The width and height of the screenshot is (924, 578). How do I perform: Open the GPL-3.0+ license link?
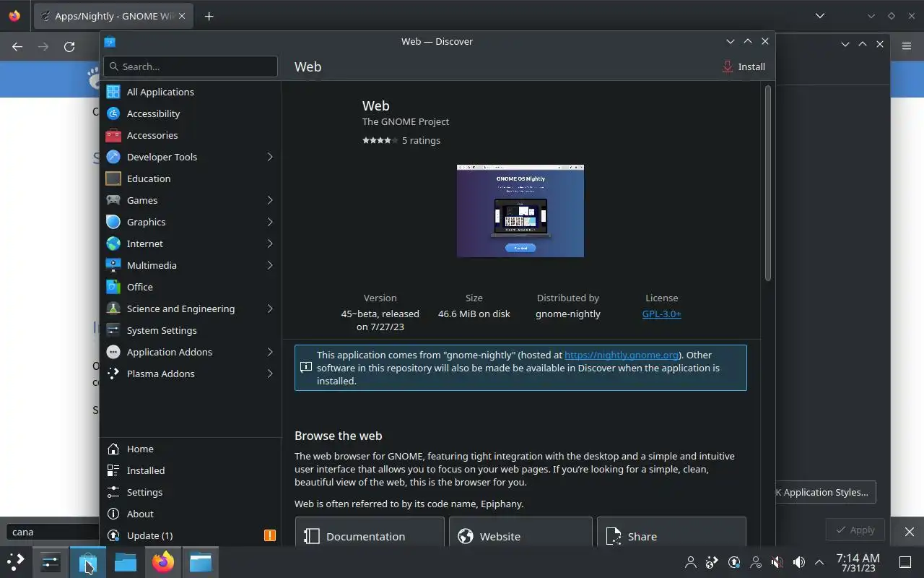pyautogui.click(x=661, y=314)
